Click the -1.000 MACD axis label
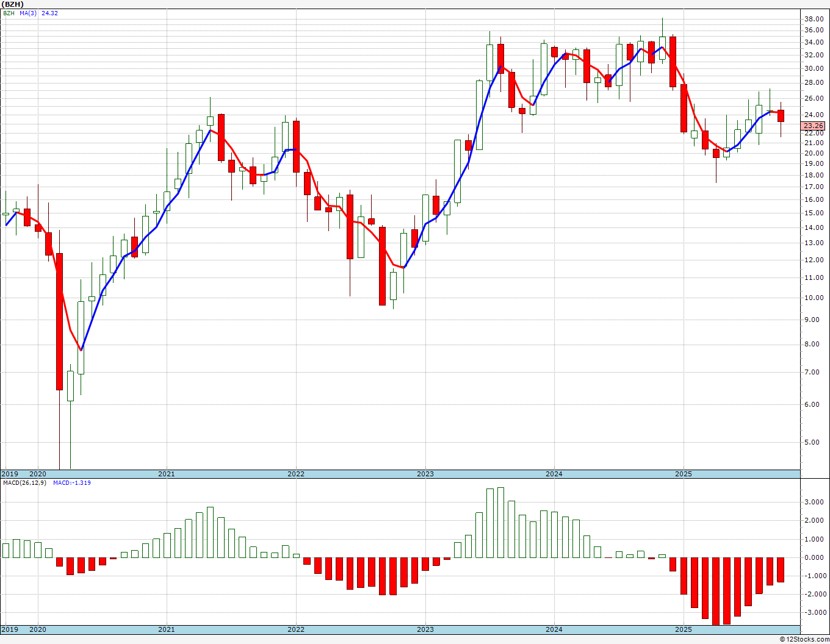Viewport: 830px width, 644px height. pos(815,576)
